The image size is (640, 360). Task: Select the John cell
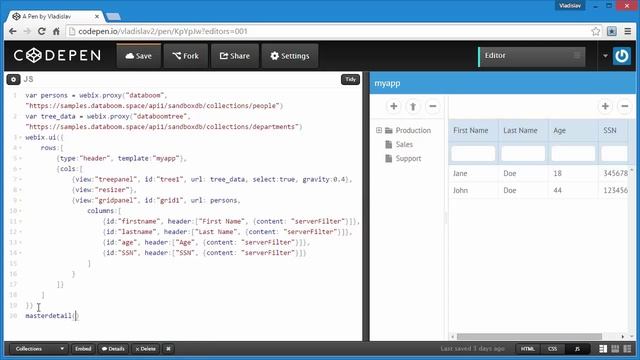pyautogui.click(x=473, y=191)
